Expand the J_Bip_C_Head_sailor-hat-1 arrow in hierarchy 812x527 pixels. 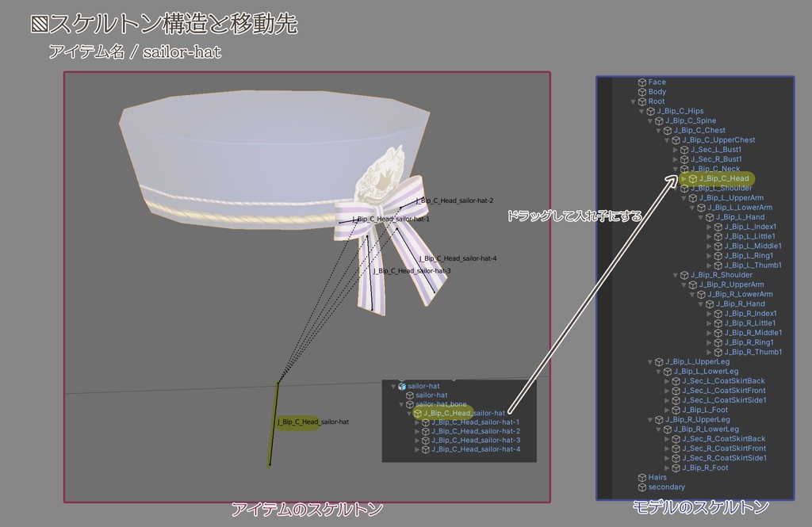tap(417, 422)
